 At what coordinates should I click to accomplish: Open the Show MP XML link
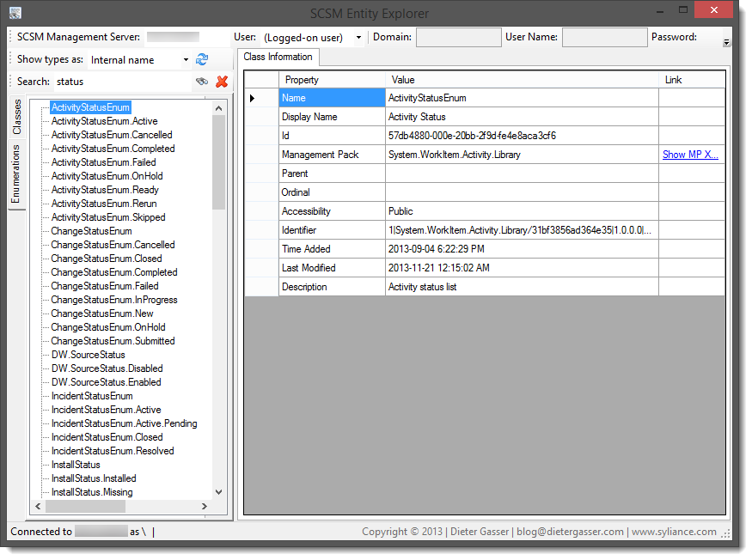pos(690,155)
